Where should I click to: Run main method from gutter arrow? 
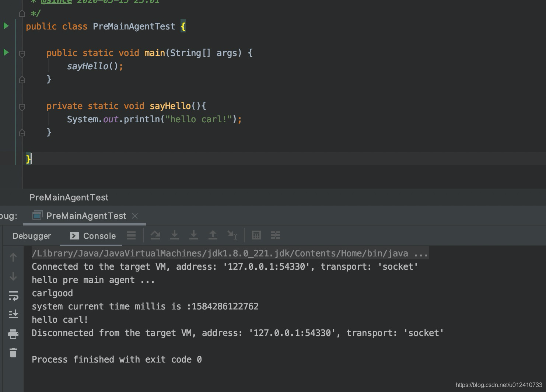point(6,53)
